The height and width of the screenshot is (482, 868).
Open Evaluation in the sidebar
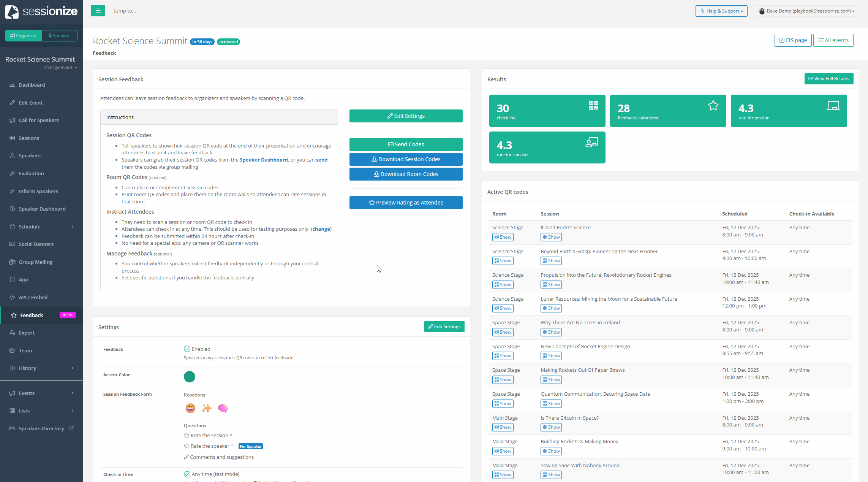pos(31,173)
